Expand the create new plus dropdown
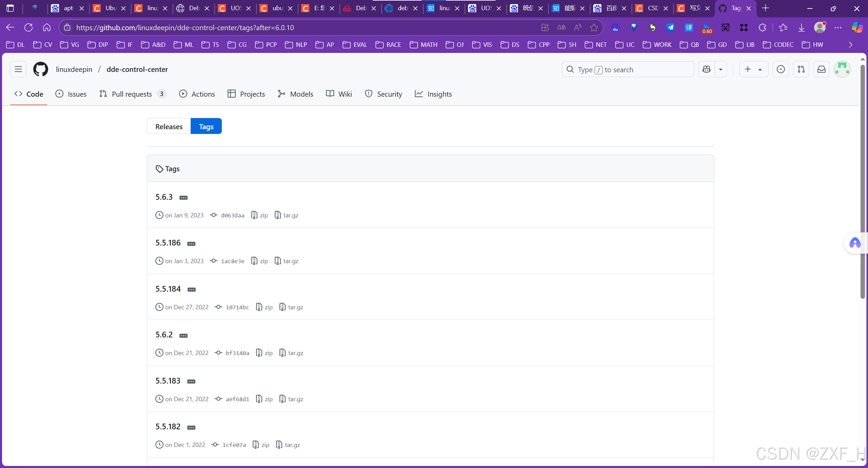 pyautogui.click(x=754, y=69)
